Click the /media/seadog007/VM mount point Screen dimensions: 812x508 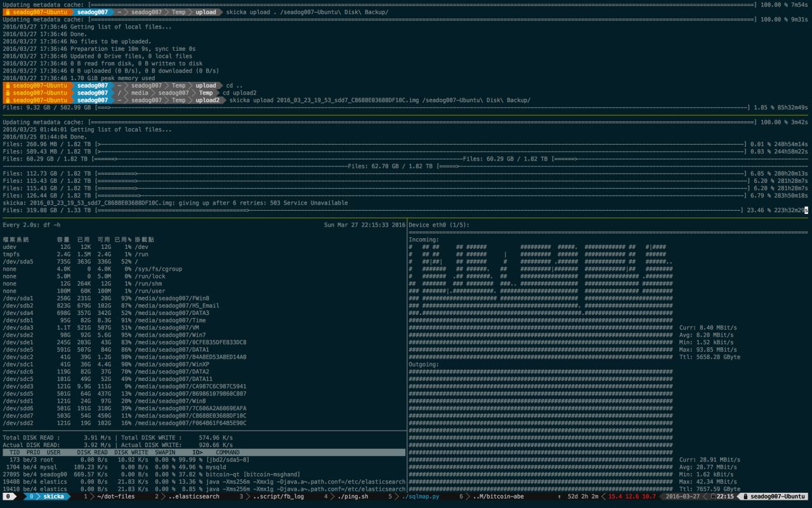click(x=167, y=328)
